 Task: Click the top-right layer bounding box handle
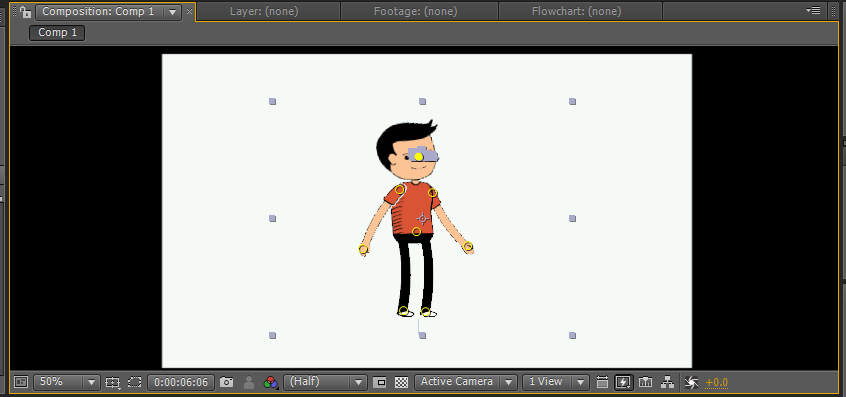[572, 101]
